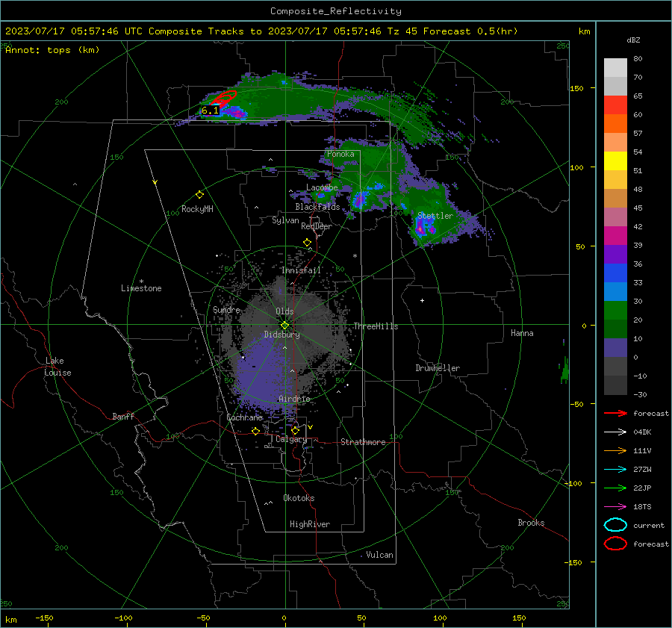
Task: Select the orange 60 dBZ color swatch
Action: [615, 123]
